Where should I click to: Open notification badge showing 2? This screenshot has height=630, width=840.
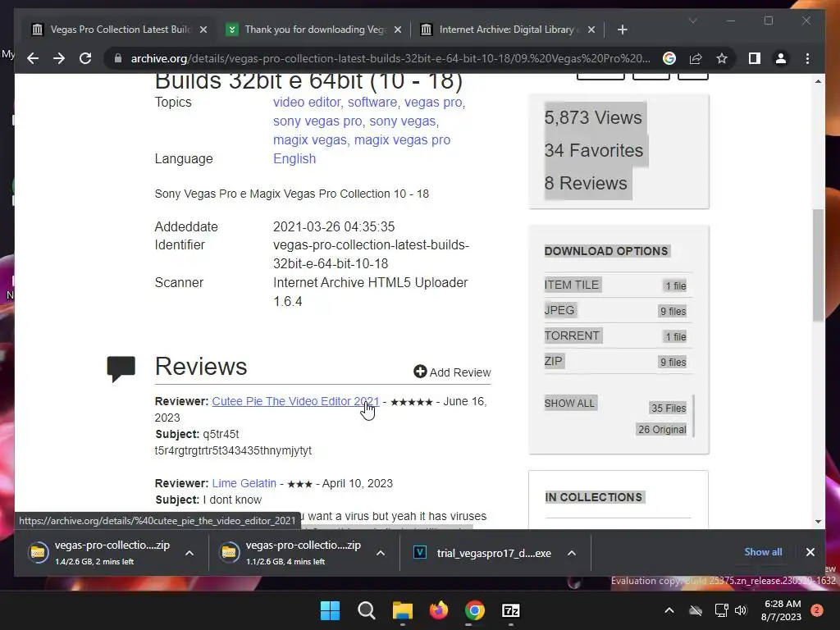coord(817,610)
